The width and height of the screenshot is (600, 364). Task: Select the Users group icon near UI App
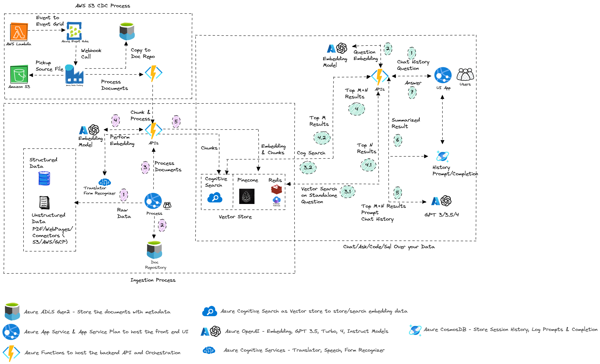tap(465, 75)
